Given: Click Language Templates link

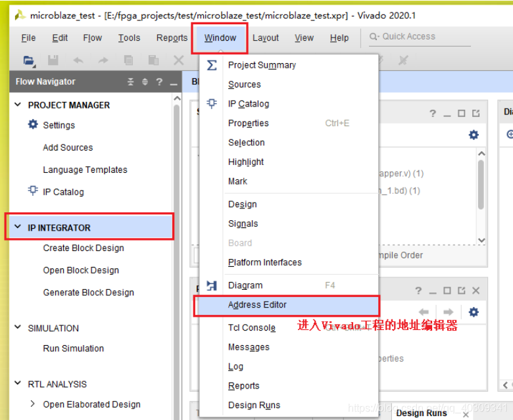Looking at the screenshot, I should 85,170.
